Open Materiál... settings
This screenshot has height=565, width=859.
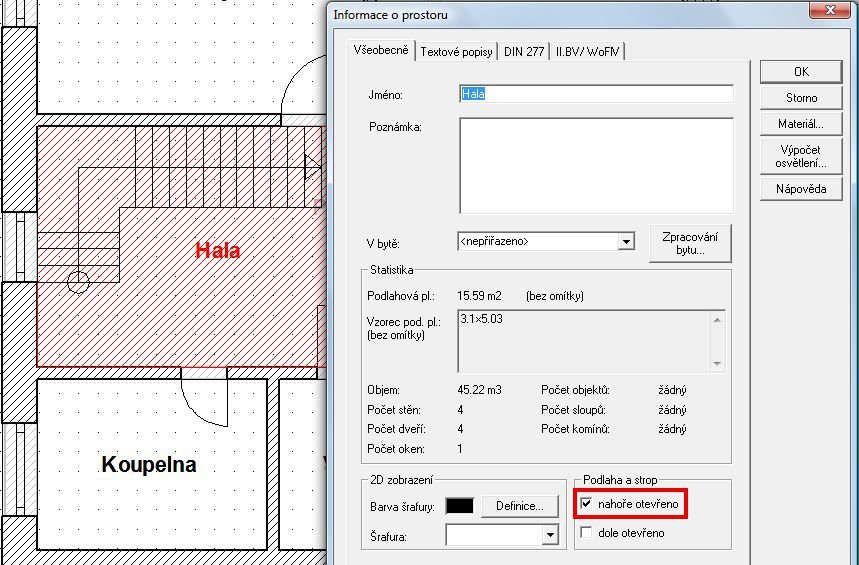pyautogui.click(x=801, y=124)
